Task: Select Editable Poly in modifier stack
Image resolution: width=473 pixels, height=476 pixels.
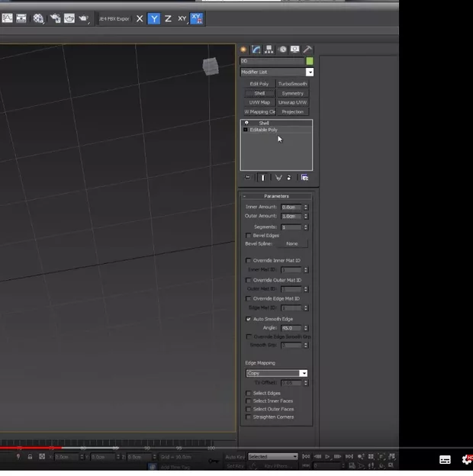Action: pyautogui.click(x=264, y=130)
